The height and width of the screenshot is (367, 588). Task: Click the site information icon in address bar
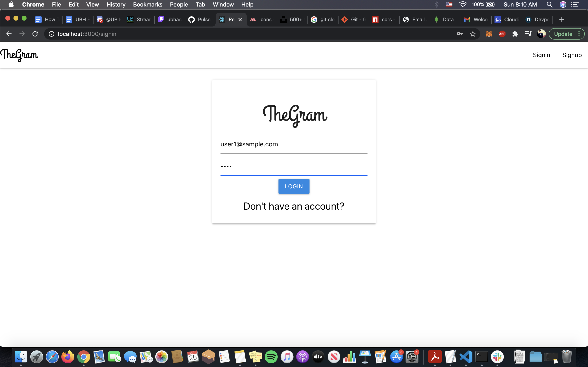[x=51, y=34]
